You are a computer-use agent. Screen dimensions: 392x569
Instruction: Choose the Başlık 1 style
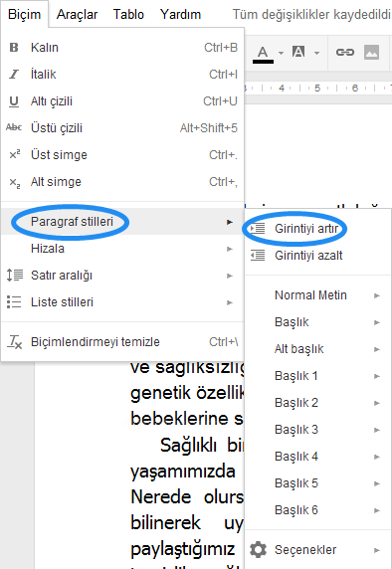tap(318, 376)
